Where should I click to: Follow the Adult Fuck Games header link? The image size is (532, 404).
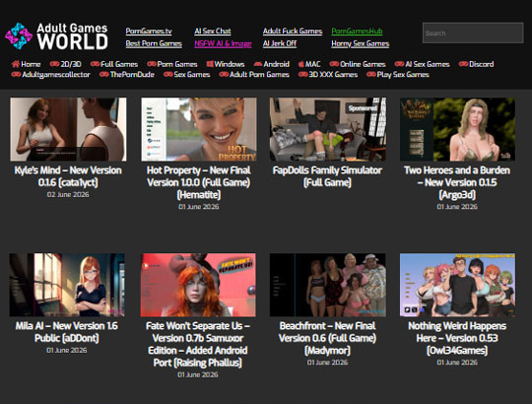pyautogui.click(x=293, y=32)
